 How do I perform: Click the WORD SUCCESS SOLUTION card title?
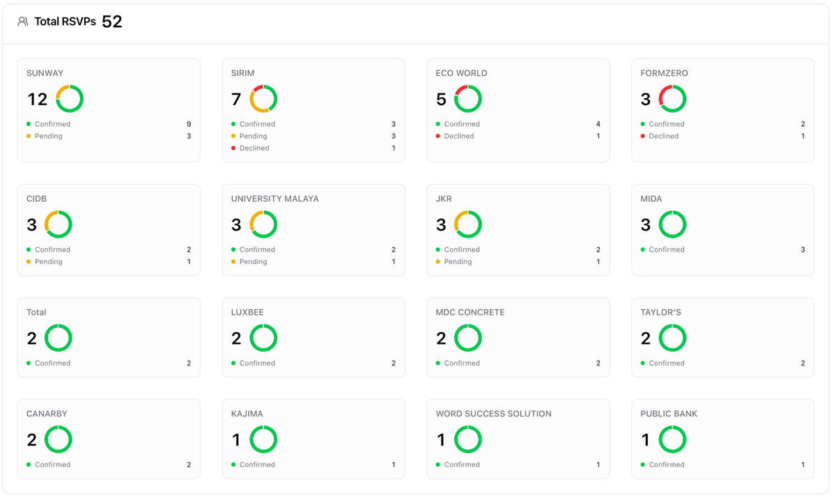[494, 414]
